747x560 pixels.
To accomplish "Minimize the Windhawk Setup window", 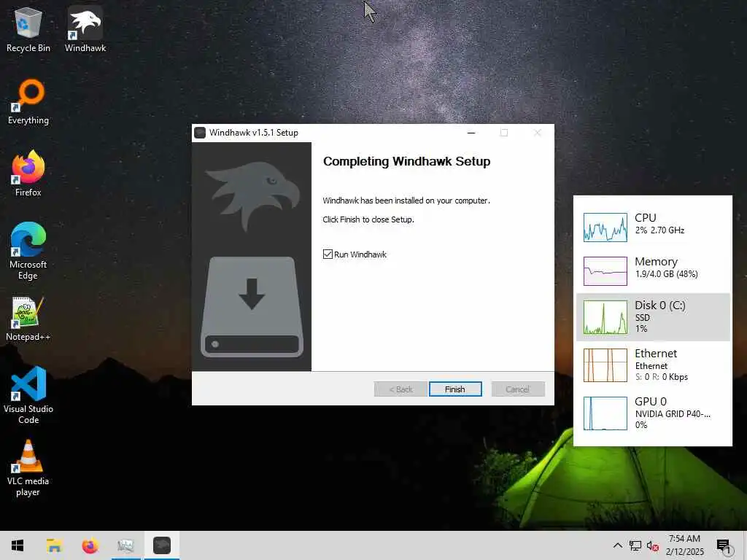I will tap(471, 133).
